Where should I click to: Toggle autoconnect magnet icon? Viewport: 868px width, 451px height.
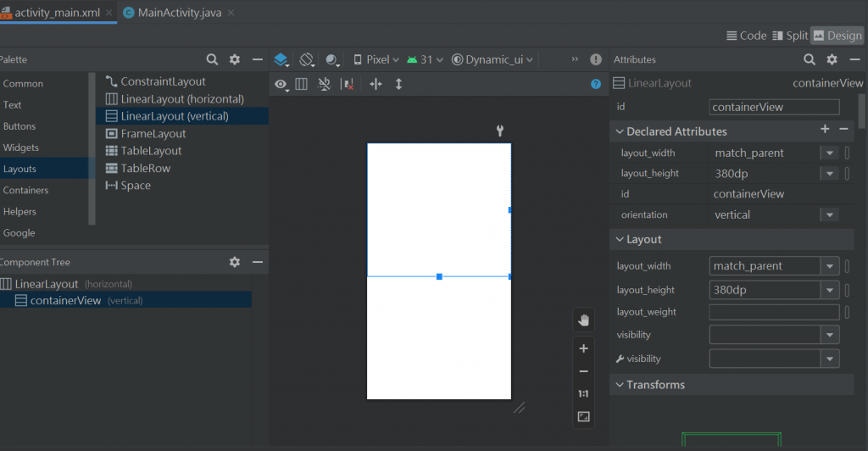pyautogui.click(x=324, y=84)
